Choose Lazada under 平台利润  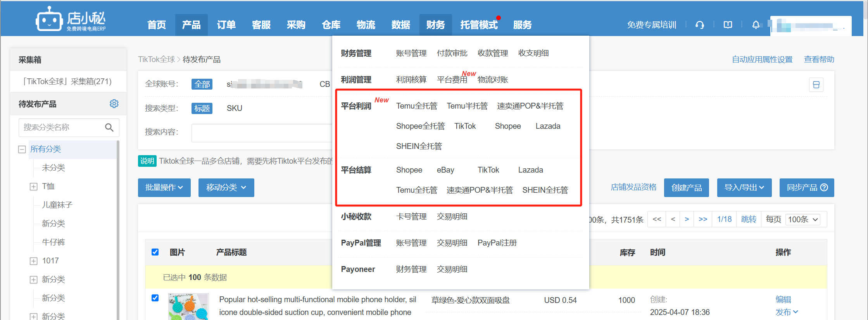coord(548,126)
